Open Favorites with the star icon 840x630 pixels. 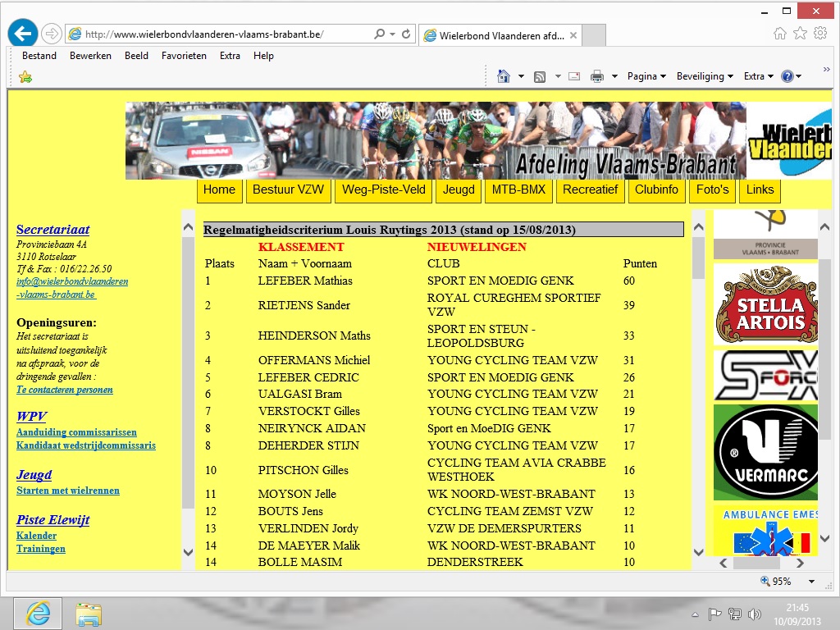point(800,34)
